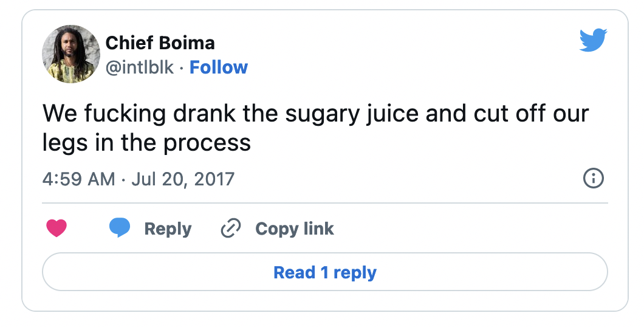Click the Jul 20, 2017 date
The width and height of the screenshot is (644, 327).
tap(182, 179)
